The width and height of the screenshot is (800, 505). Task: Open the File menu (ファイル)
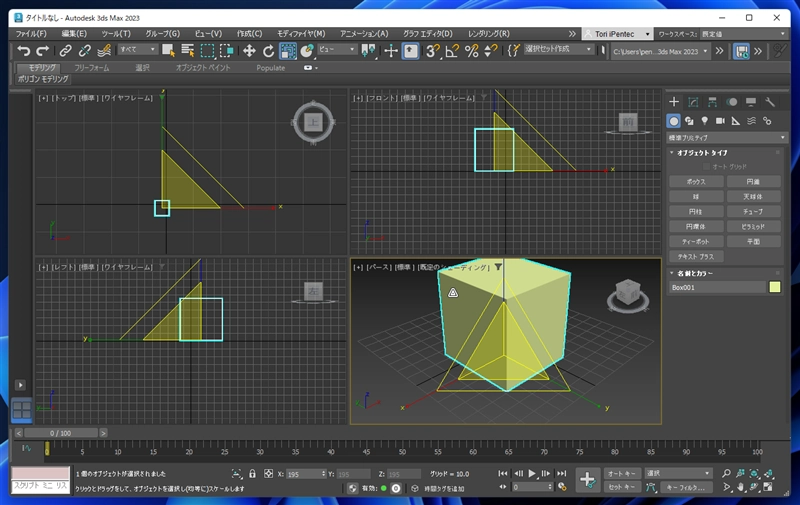pyautogui.click(x=31, y=34)
